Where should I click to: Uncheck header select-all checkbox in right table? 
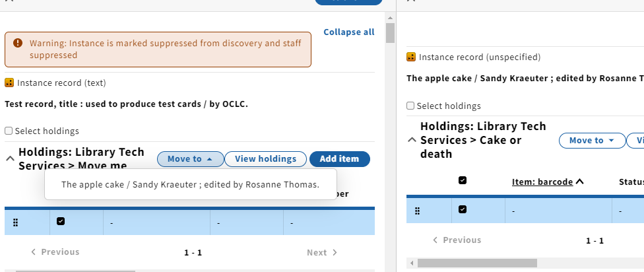pos(463,180)
